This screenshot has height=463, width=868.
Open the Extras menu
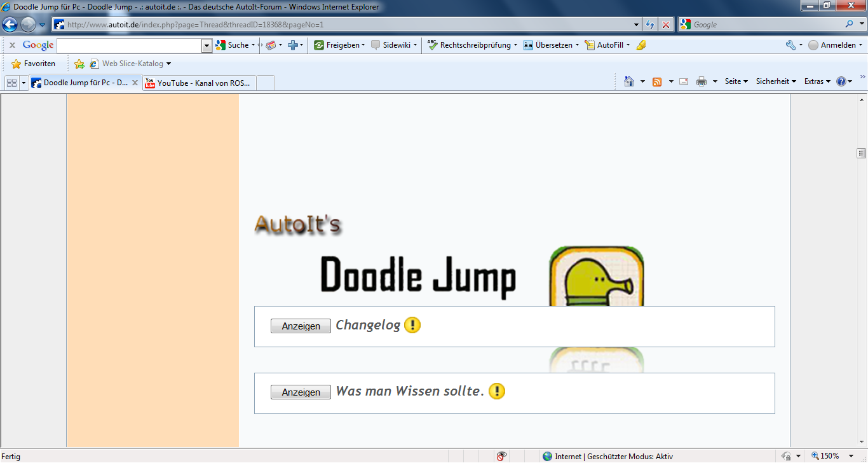click(x=817, y=81)
